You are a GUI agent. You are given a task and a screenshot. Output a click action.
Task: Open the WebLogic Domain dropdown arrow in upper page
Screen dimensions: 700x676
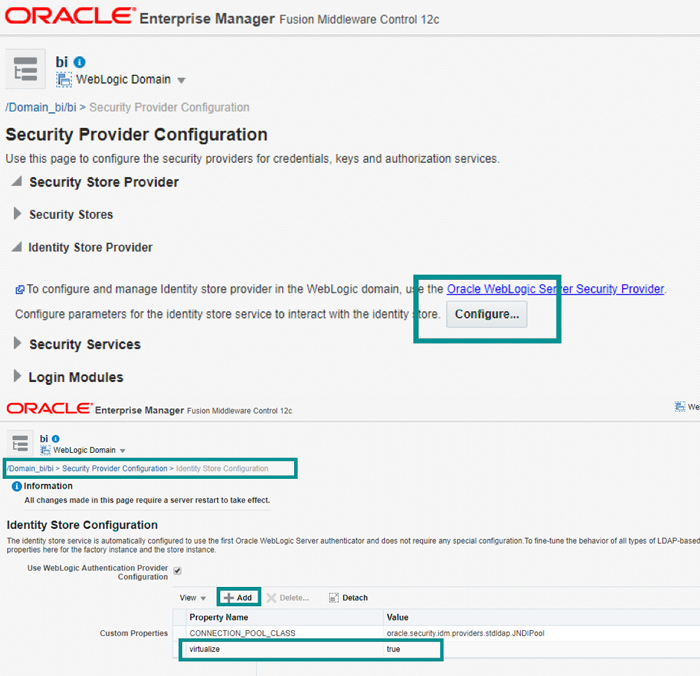(181, 80)
